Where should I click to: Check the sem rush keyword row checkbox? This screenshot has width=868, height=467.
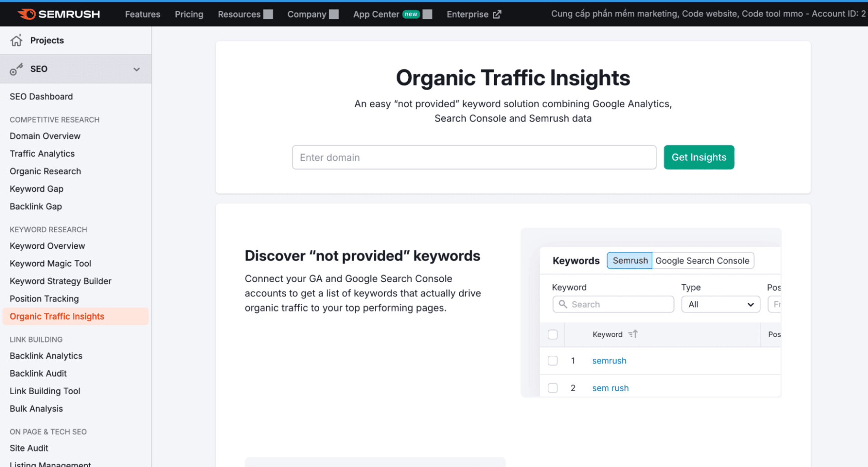(552, 388)
